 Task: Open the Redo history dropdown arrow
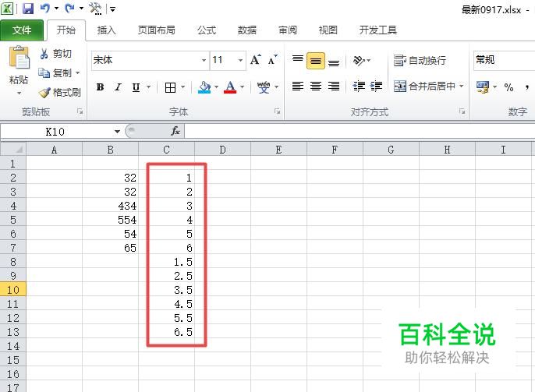81,9
